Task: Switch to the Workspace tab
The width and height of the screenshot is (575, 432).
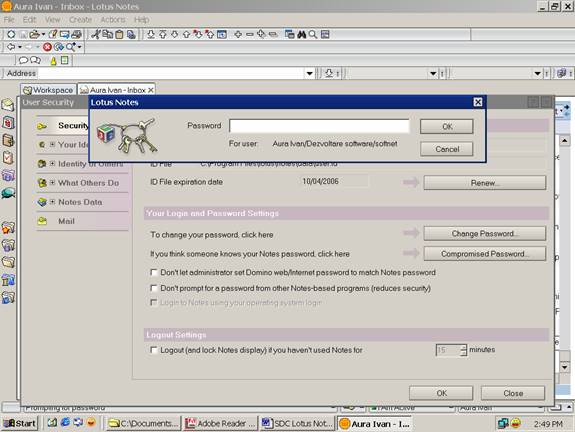Action: click(49, 90)
